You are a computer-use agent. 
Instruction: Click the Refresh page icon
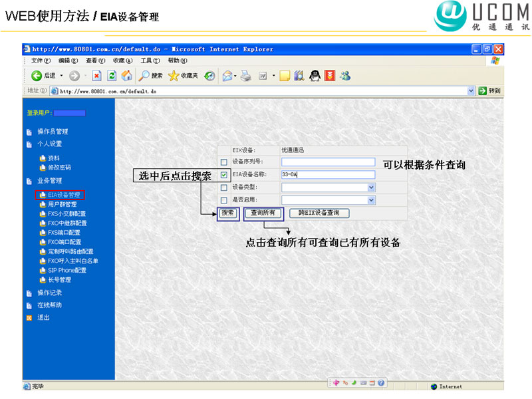[112, 76]
